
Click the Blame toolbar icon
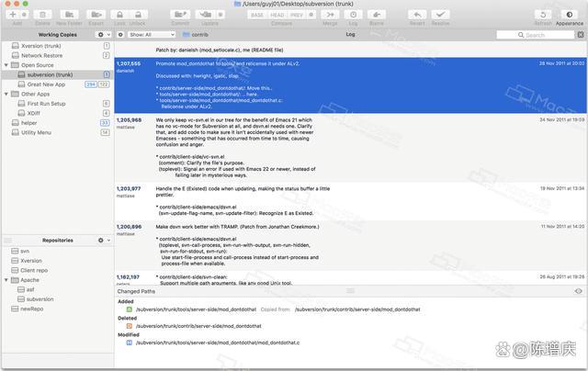point(377,15)
